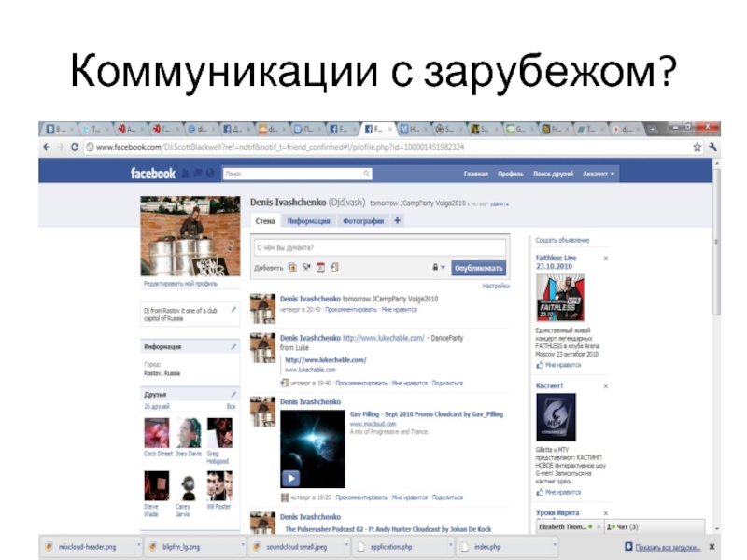The height and width of the screenshot is (560, 747).
Task: Open Поиск друзей in Facebook header
Action: coord(553,174)
